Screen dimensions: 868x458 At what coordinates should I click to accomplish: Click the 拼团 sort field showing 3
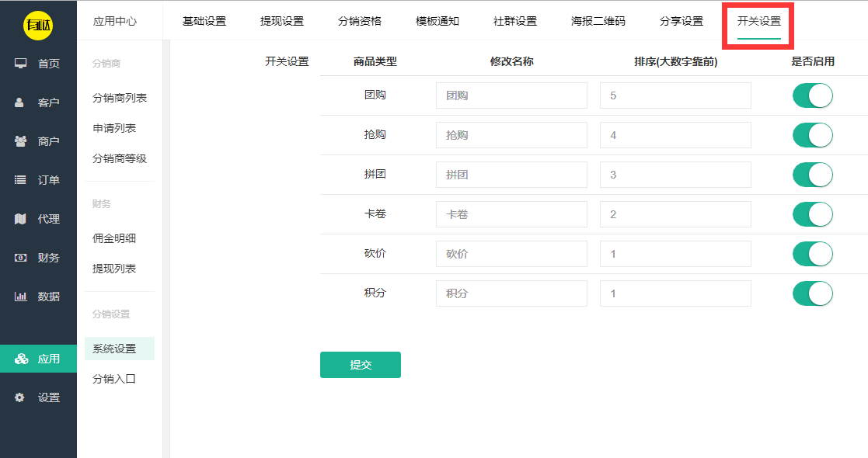(675, 175)
